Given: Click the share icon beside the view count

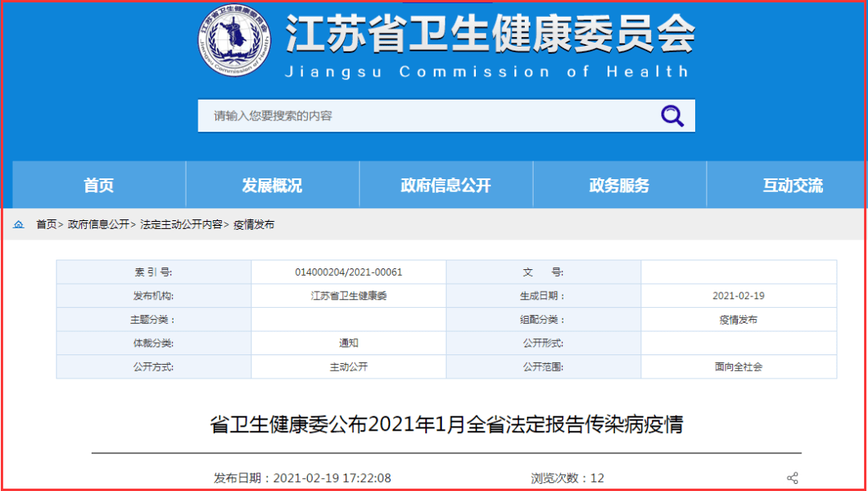Looking at the screenshot, I should 792,477.
